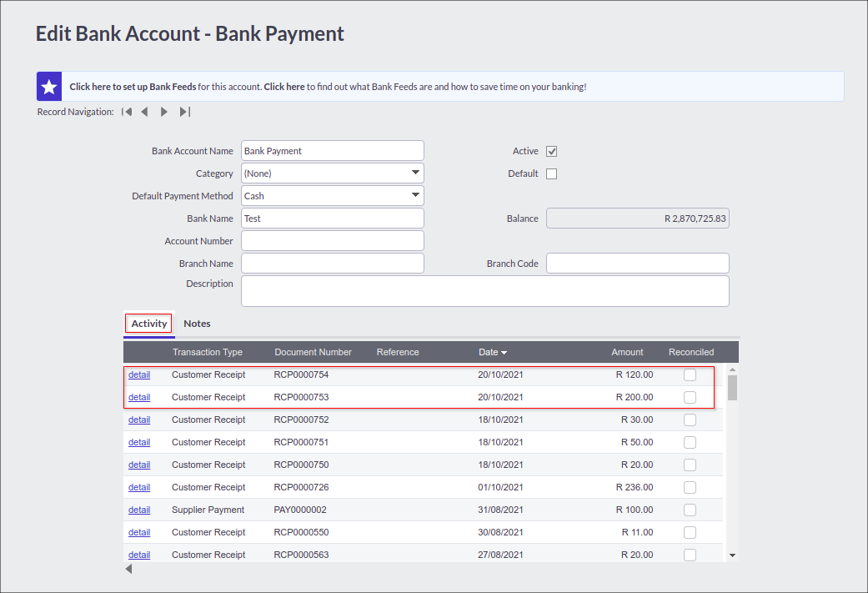Advance to the next record

pyautogui.click(x=163, y=111)
